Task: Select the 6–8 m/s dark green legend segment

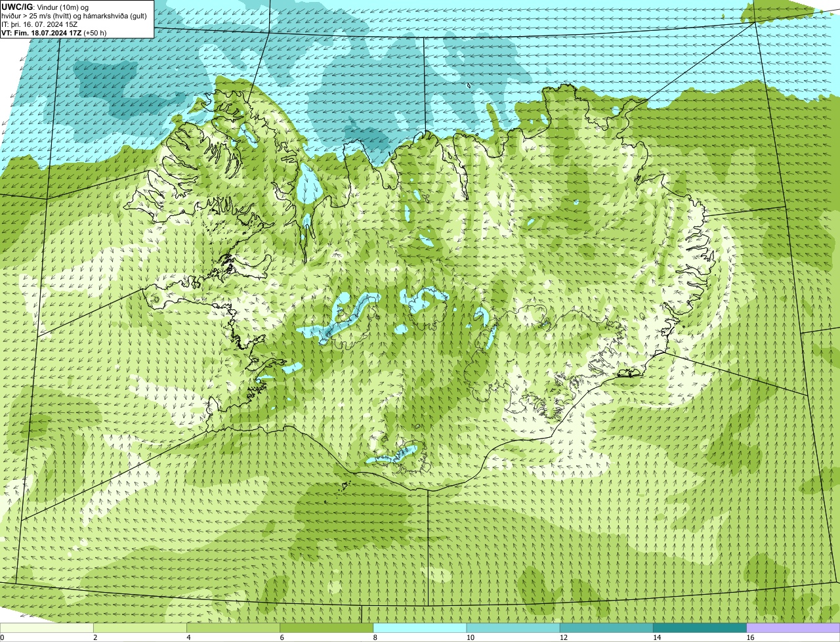Action: click(x=327, y=628)
